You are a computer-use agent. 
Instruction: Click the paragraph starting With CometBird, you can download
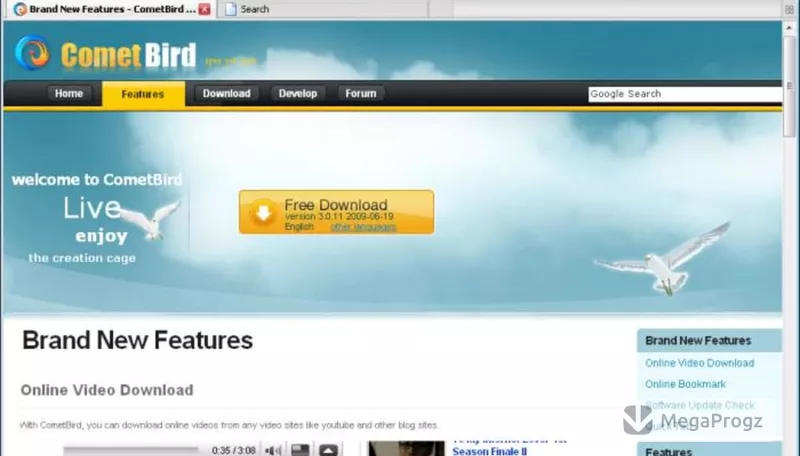[229, 425]
